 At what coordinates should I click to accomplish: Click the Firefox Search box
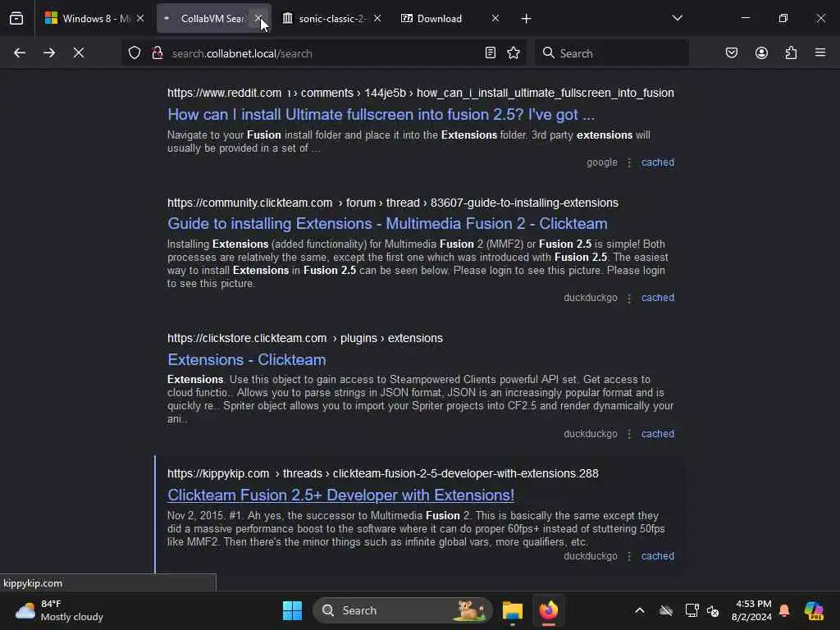coord(612,53)
